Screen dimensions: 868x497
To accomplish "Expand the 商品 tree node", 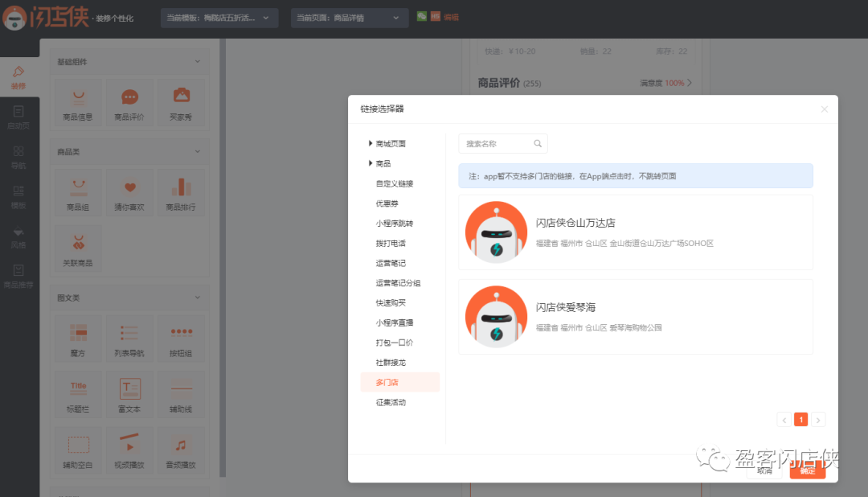I will click(371, 163).
